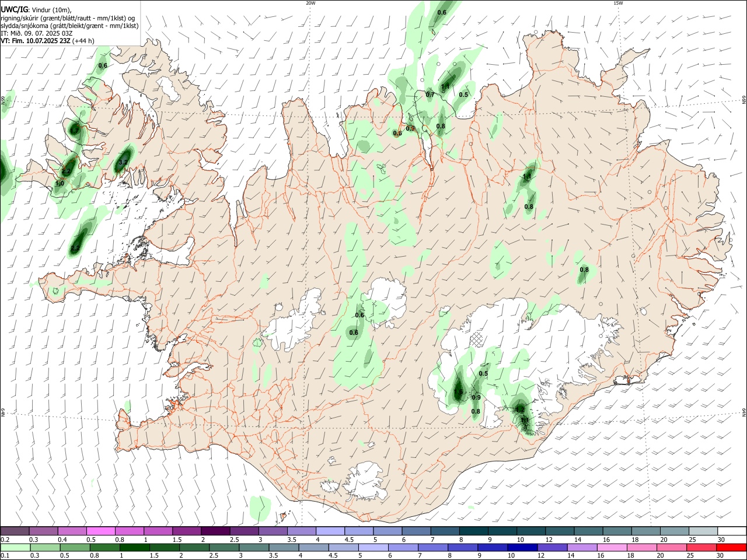This screenshot has height=560, width=747.
Task: Click the 'UWC/IG: Vindur (10m)' title text
Action: coord(36,10)
